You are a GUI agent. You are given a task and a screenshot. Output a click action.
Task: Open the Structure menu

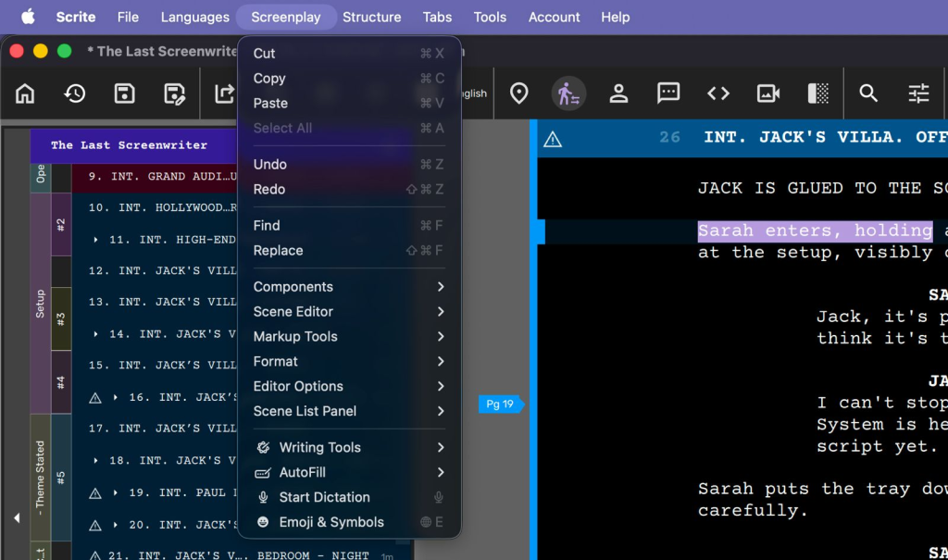[x=372, y=17]
